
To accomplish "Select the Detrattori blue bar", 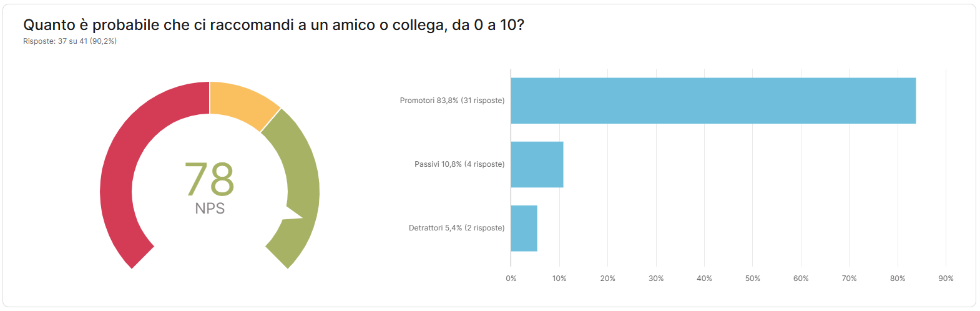I will [524, 228].
